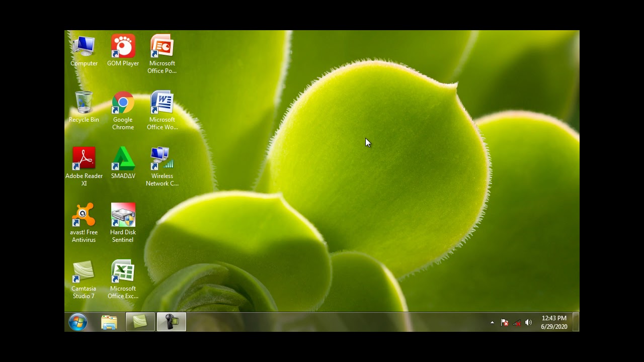The width and height of the screenshot is (644, 362).
Task: Select the Microsoft Office Excel shortcut
Action: [123, 280]
